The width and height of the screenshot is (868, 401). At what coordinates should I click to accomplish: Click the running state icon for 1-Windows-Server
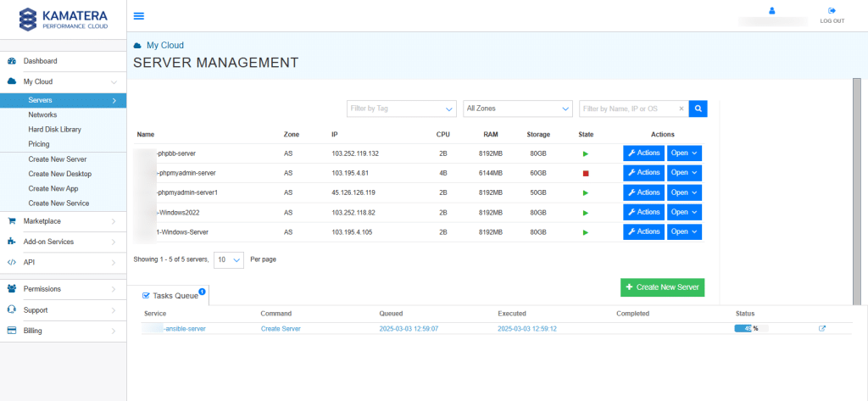click(x=586, y=232)
